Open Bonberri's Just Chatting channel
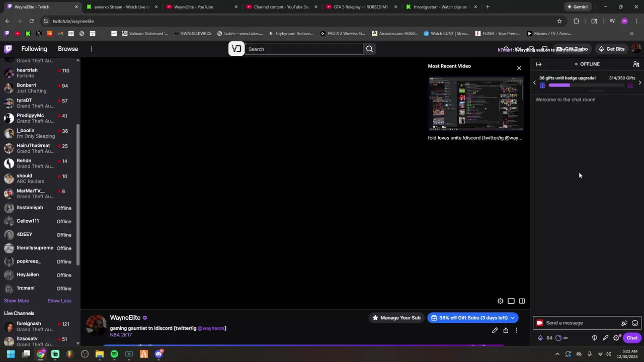Image resolution: width=644 pixels, height=362 pixels. point(39,88)
